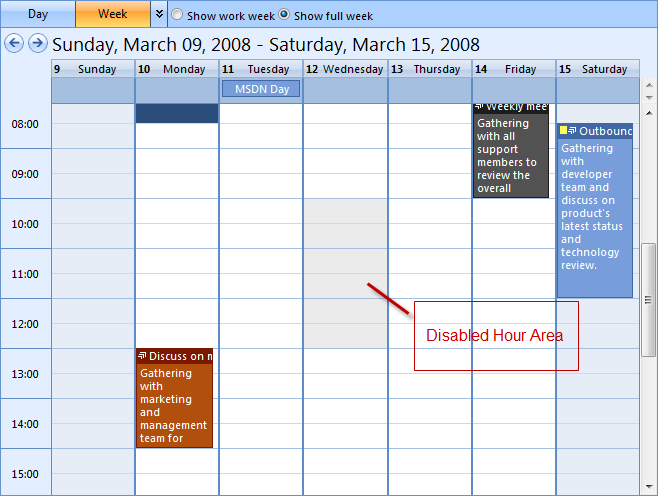Select the Weekly meeting appointment on Friday
The height and width of the screenshot is (498, 660).
point(510,155)
